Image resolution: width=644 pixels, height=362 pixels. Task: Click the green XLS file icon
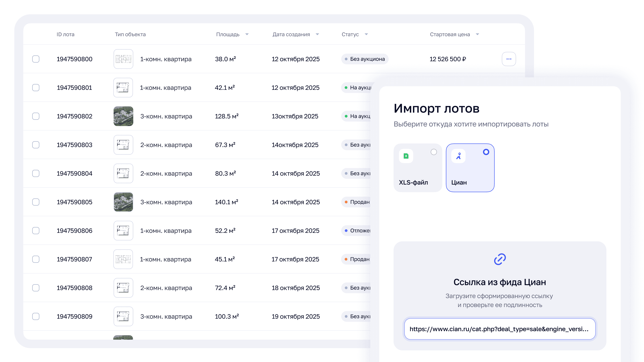406,156
